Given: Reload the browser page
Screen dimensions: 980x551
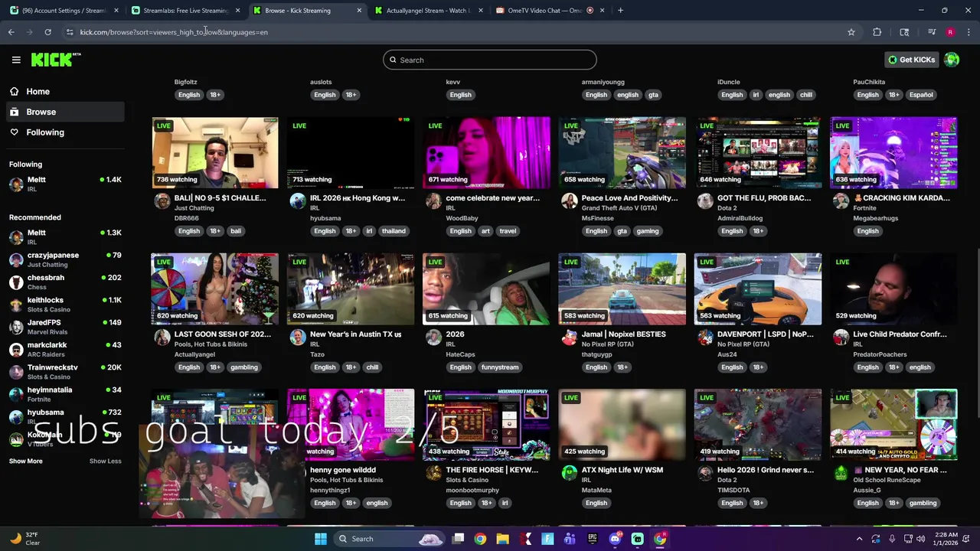Looking at the screenshot, I should (x=47, y=32).
